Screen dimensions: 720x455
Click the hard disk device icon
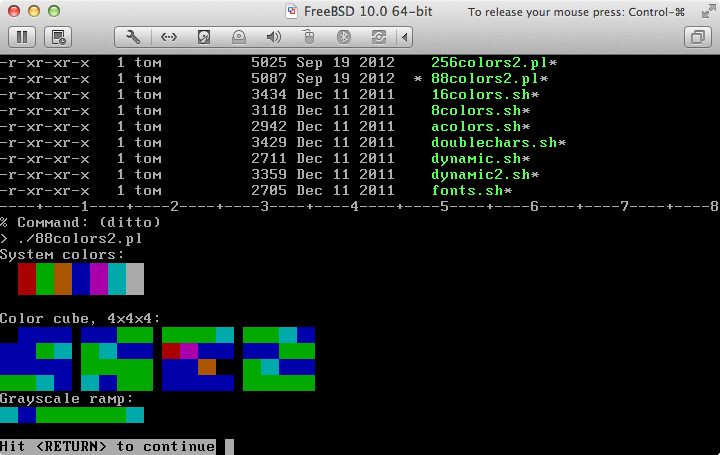tap(204, 37)
